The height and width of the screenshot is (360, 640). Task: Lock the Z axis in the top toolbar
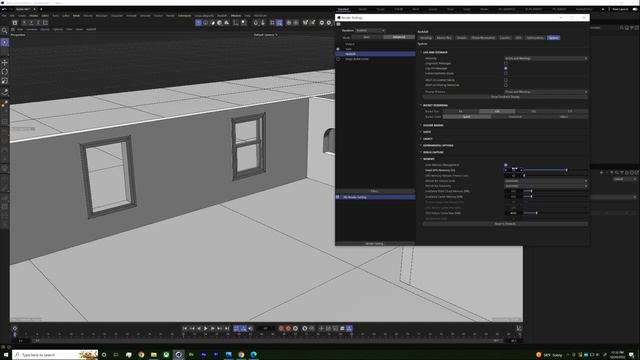point(38,23)
